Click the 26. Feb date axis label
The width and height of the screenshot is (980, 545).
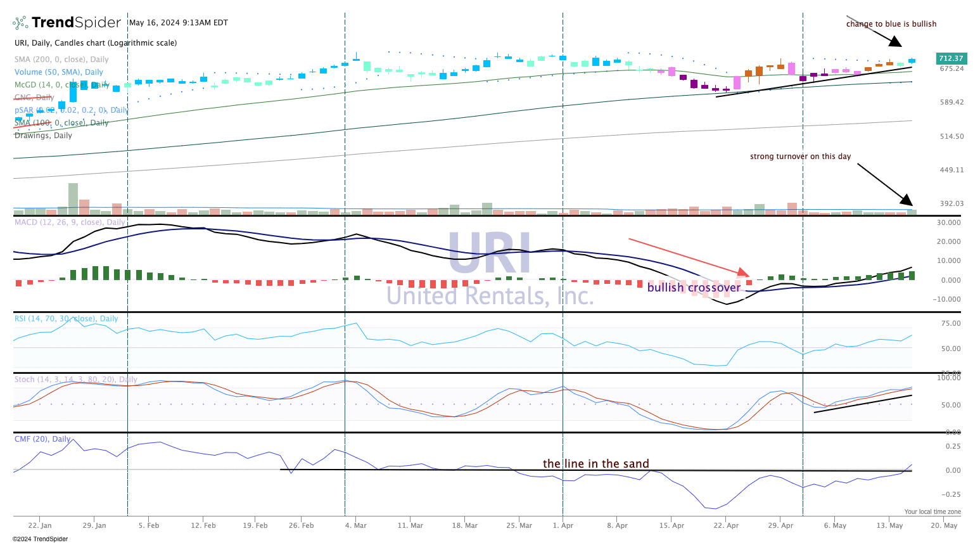[x=301, y=525]
